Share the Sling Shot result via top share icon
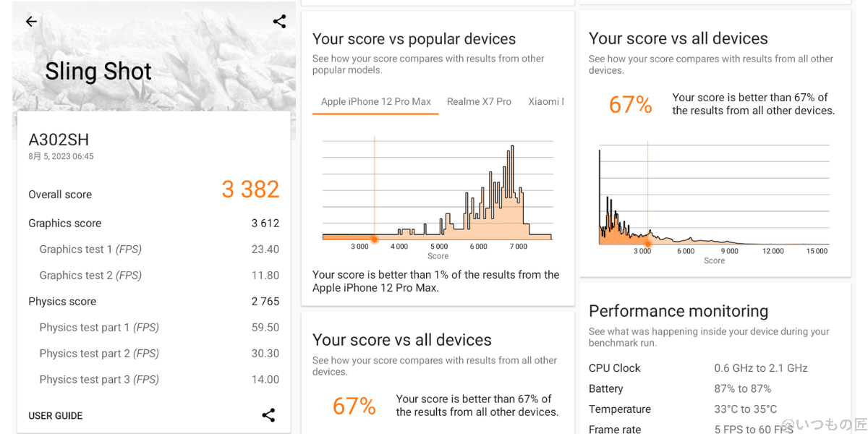 coord(279,21)
